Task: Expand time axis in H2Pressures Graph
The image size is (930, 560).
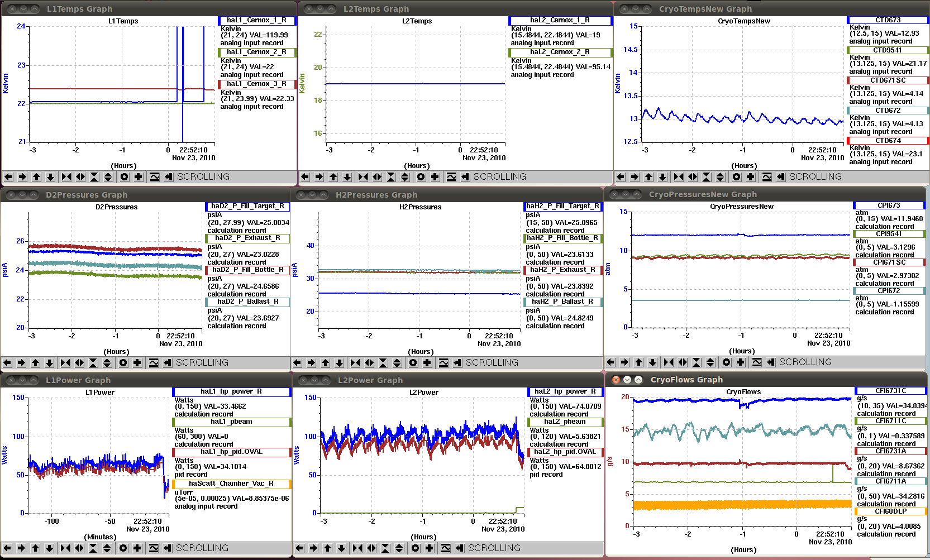Action: pos(369,363)
